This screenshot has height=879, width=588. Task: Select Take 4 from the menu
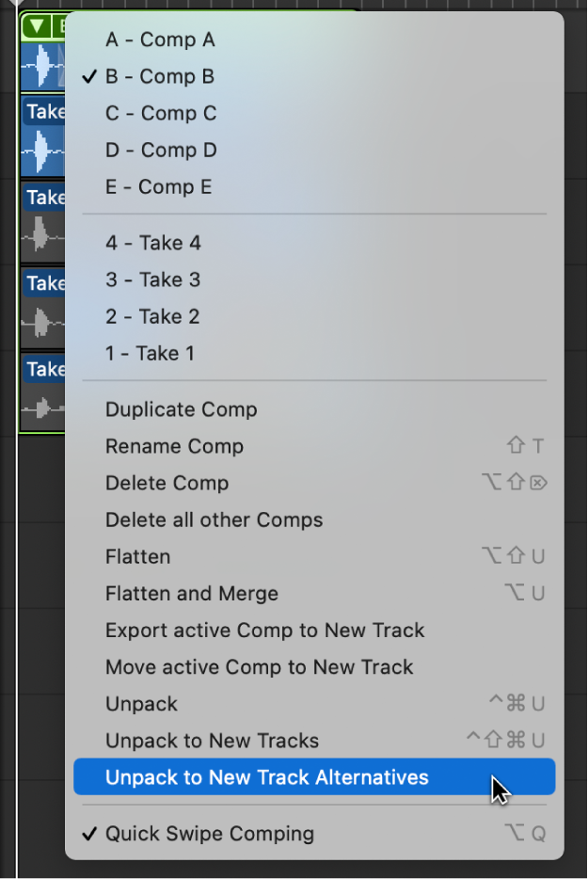(x=153, y=243)
